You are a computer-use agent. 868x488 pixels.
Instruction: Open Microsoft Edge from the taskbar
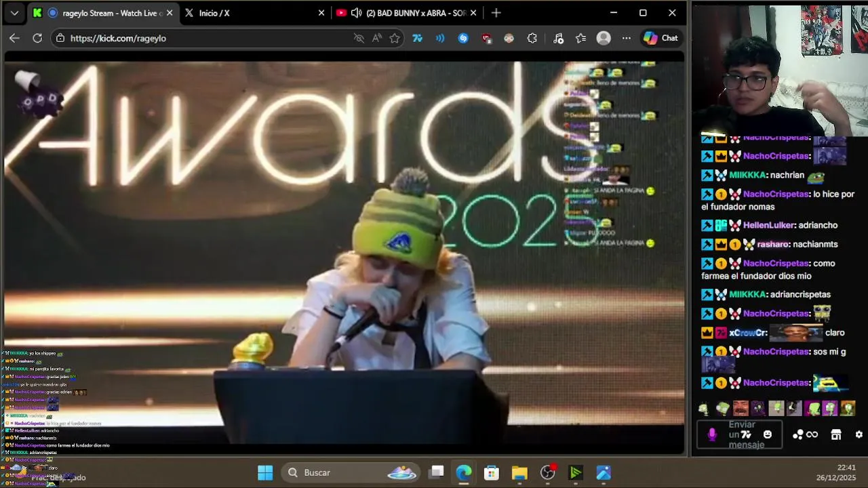pyautogui.click(x=464, y=472)
